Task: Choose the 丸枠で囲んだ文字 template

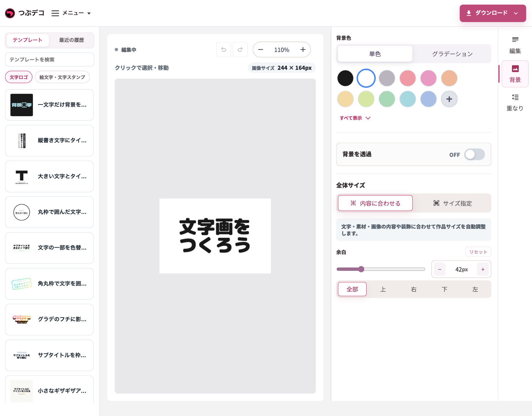Action: [49, 212]
